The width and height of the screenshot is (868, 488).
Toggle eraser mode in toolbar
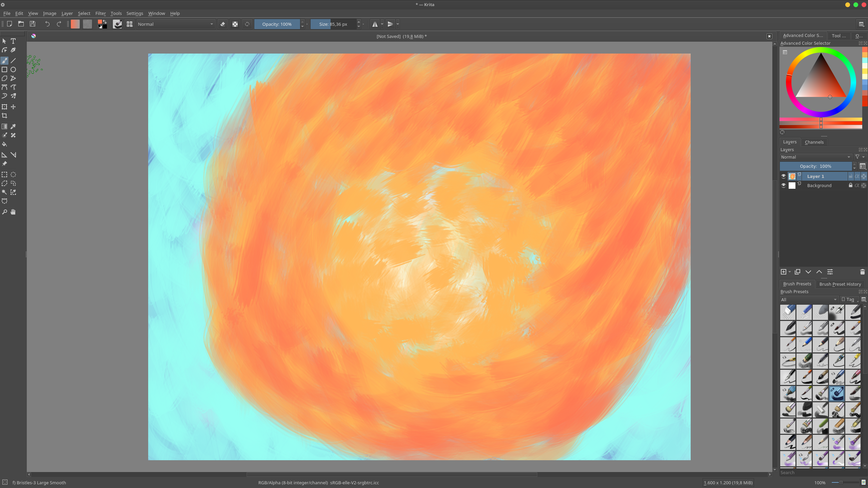pos(223,24)
